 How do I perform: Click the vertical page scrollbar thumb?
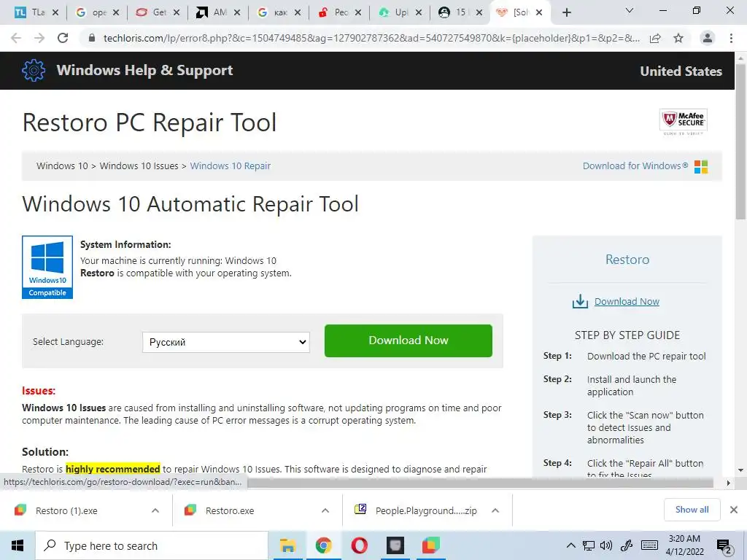pyautogui.click(x=741, y=143)
